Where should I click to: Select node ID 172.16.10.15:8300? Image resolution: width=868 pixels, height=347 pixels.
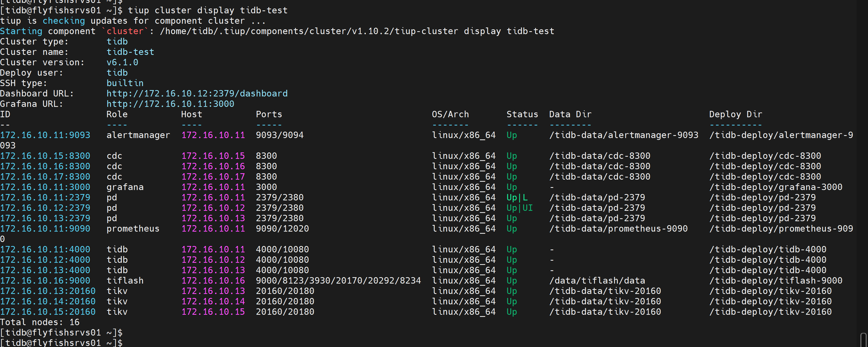point(45,156)
